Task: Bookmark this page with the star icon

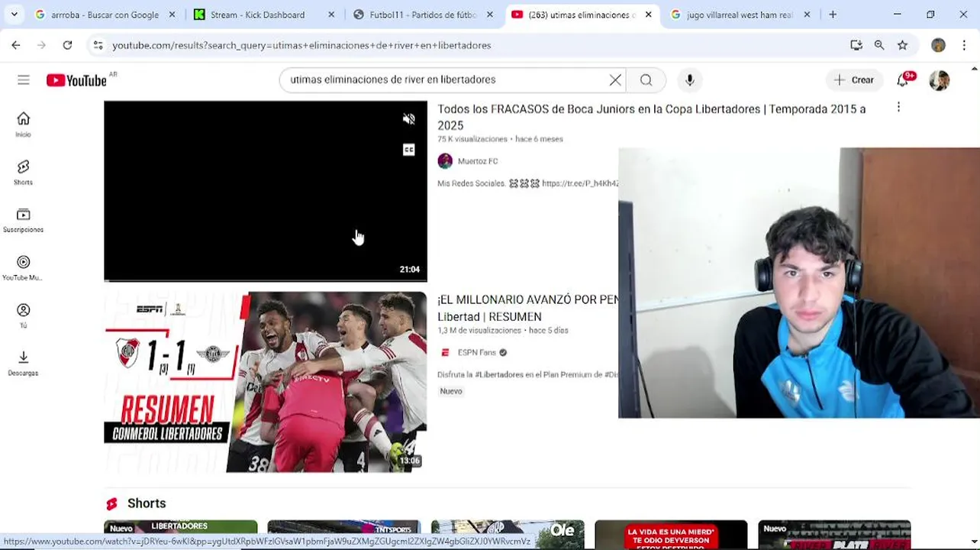Action: pyautogui.click(x=903, y=45)
